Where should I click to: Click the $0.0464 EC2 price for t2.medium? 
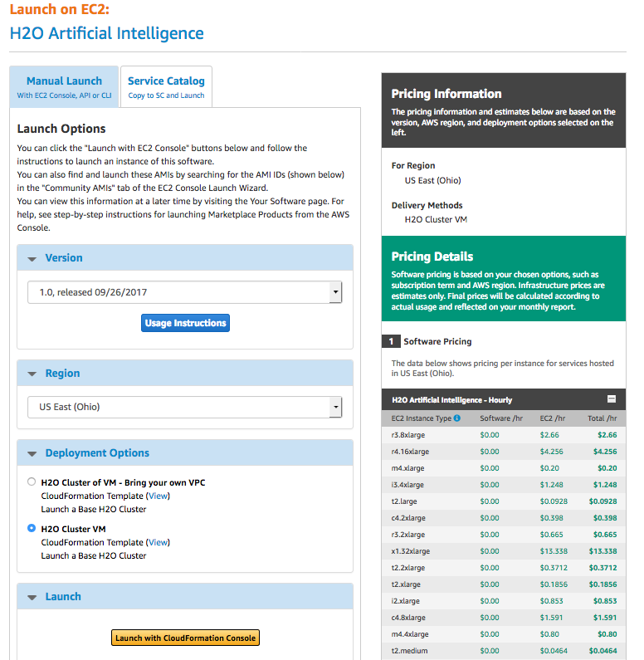pos(554,651)
